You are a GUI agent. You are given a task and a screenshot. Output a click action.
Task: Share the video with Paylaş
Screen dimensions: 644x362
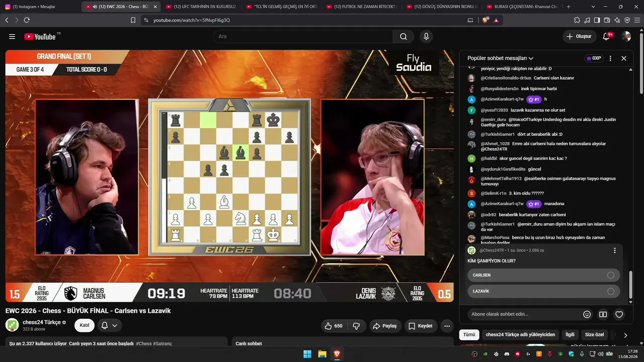click(384, 326)
